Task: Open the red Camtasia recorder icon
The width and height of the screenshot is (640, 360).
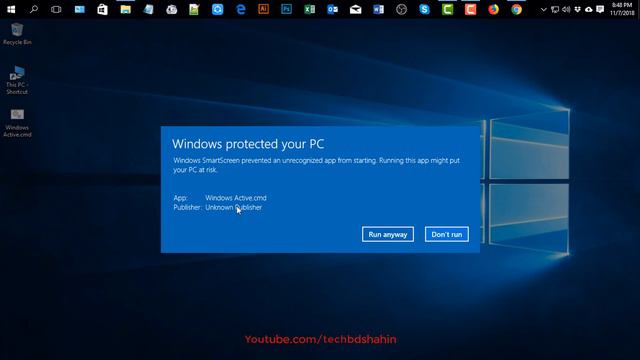Action: pyautogui.click(x=470, y=9)
